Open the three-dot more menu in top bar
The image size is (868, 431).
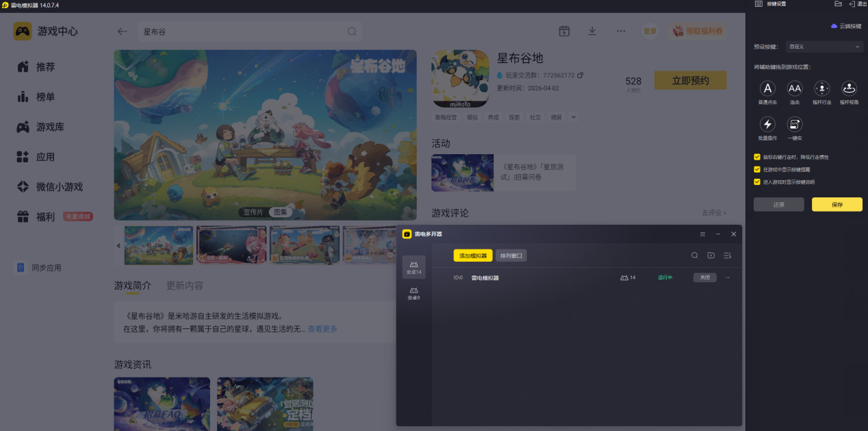coord(621,31)
